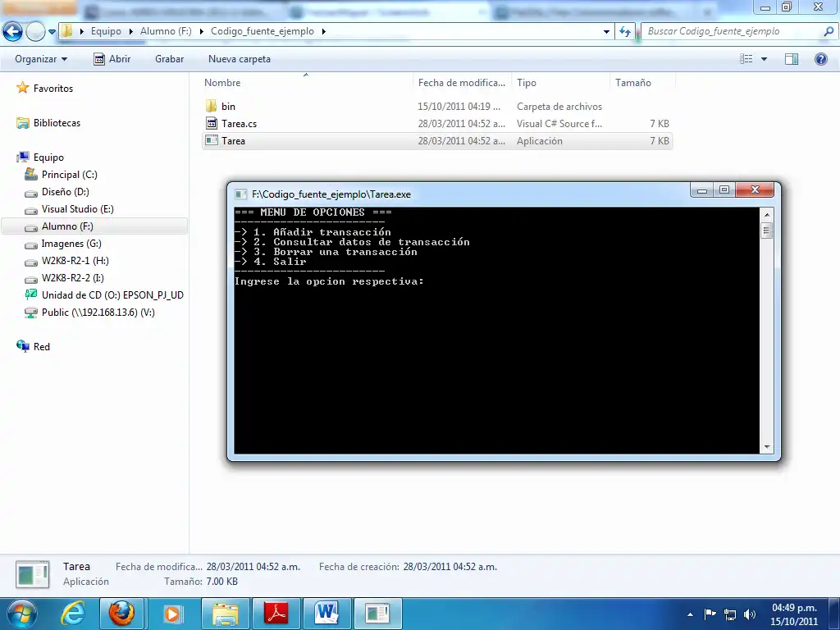Screen dimensions: 840x630
Task: Create a Nueva carpeta
Action: point(240,59)
